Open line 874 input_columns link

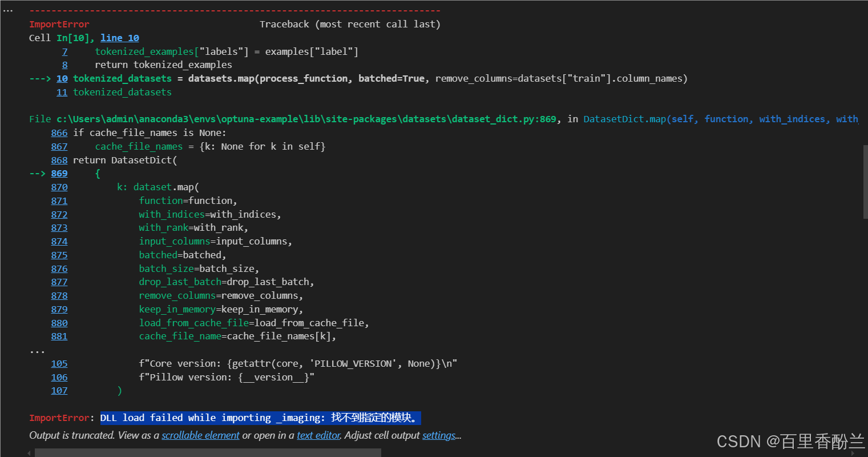coord(59,241)
